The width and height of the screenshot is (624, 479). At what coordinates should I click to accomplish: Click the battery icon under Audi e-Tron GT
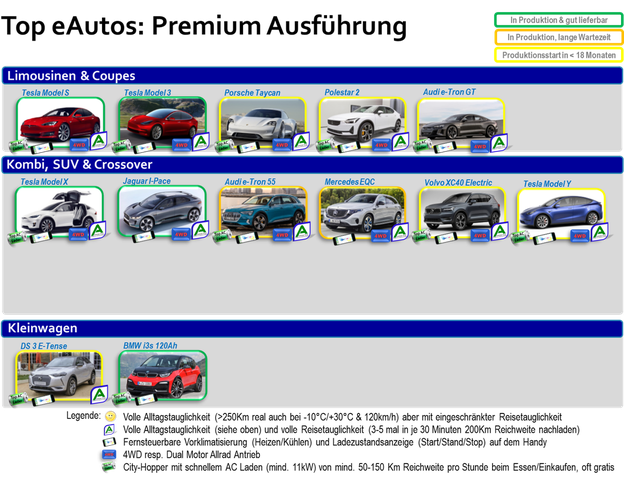pos(422,146)
